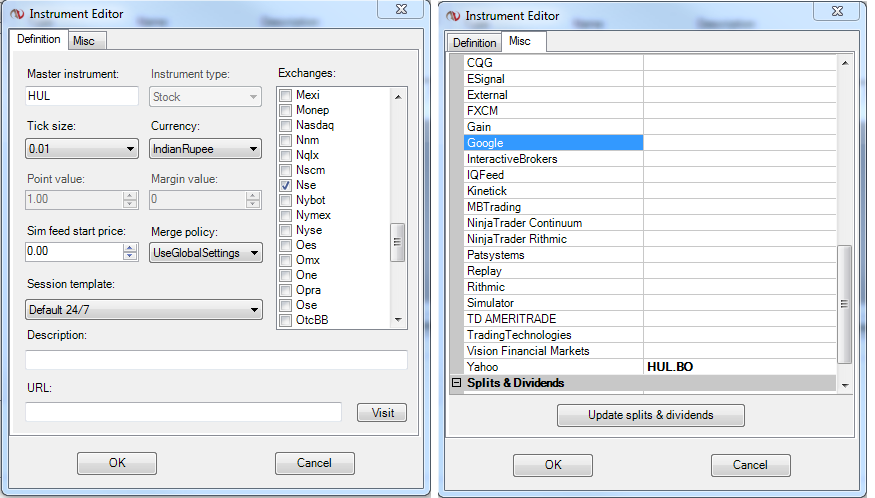Enable the Nqlx exchange checkbox

[286, 155]
